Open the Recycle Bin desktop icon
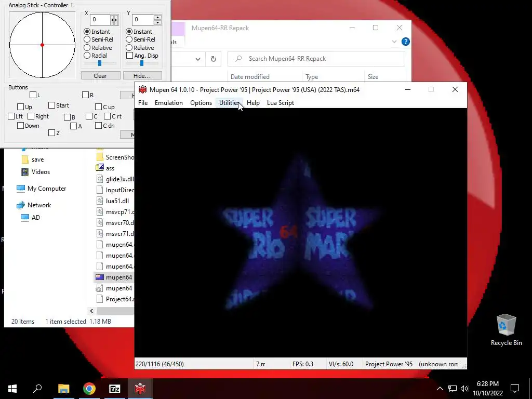 506,330
